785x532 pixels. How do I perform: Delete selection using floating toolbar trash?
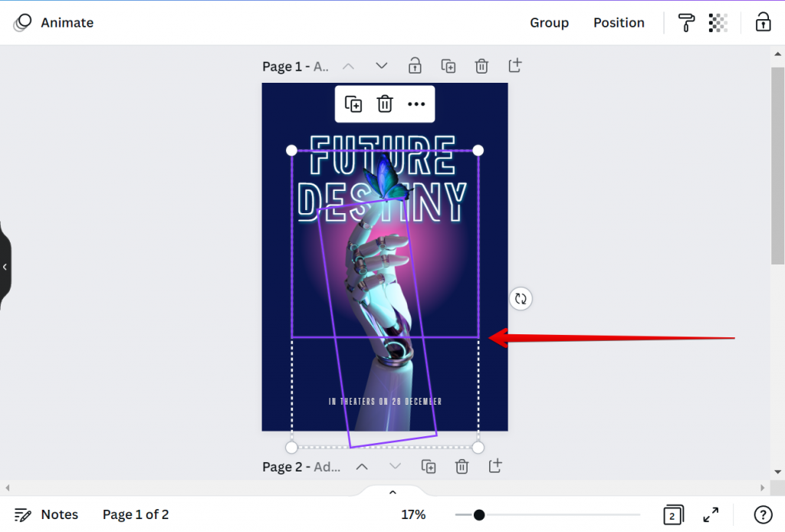click(385, 104)
